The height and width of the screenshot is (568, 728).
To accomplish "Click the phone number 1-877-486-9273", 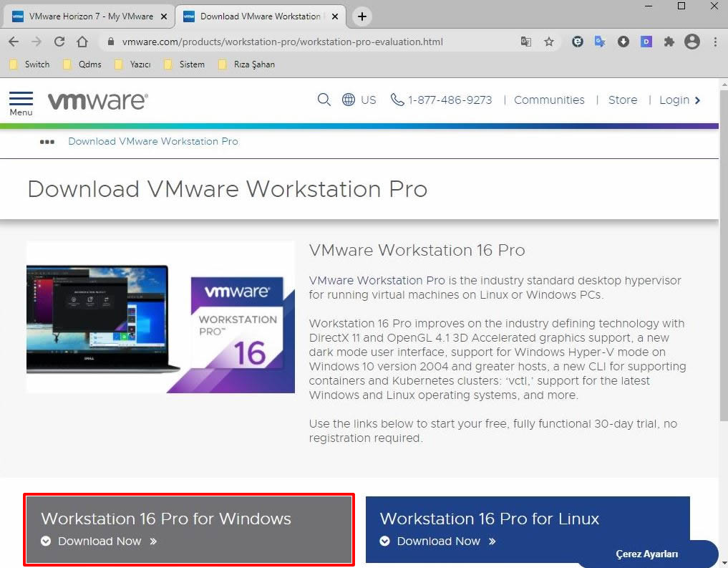I will coord(442,100).
